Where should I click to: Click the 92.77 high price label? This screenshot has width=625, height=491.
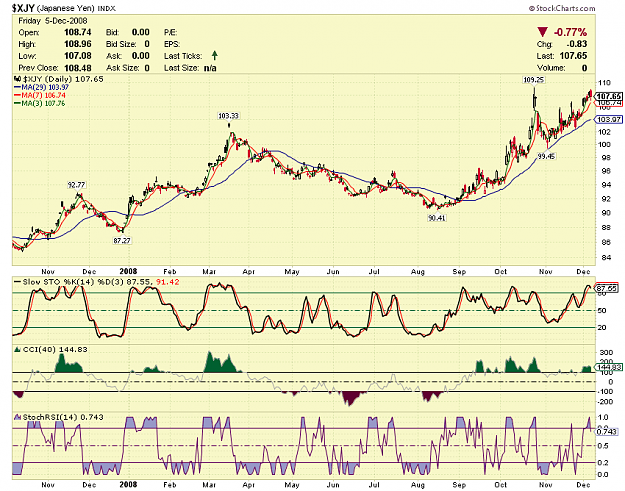click(76, 185)
